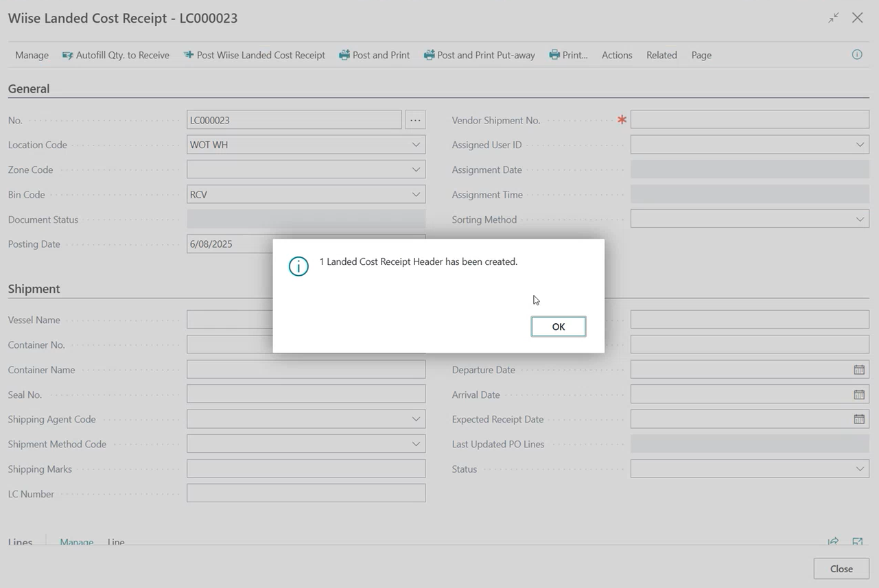Viewport: 879px width, 588px height.
Task: Click the Post and Print Put-away icon
Action: point(430,55)
